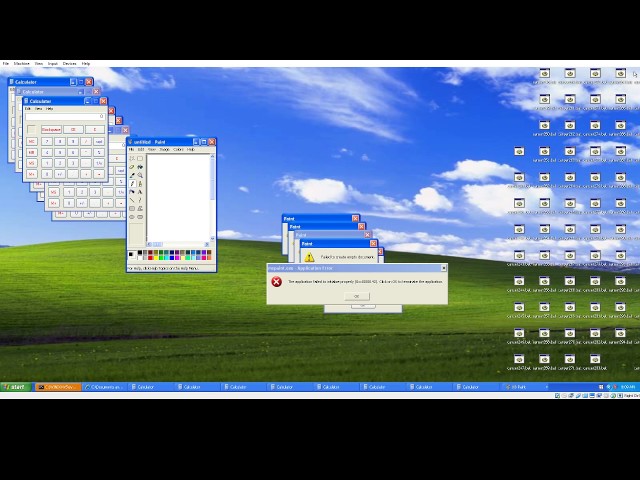
Task: Open the View menu in Paint
Action: pyautogui.click(x=152, y=149)
